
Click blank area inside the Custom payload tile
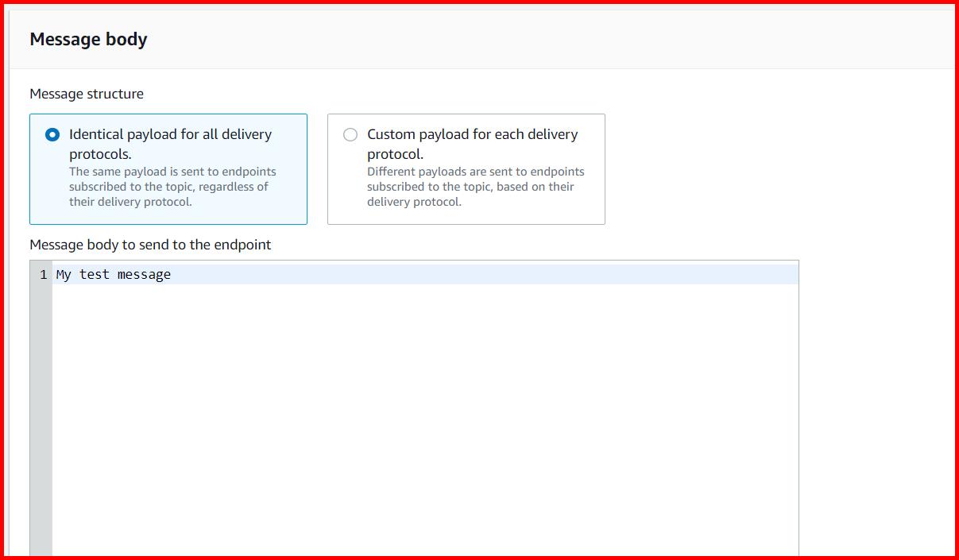(x=540, y=213)
